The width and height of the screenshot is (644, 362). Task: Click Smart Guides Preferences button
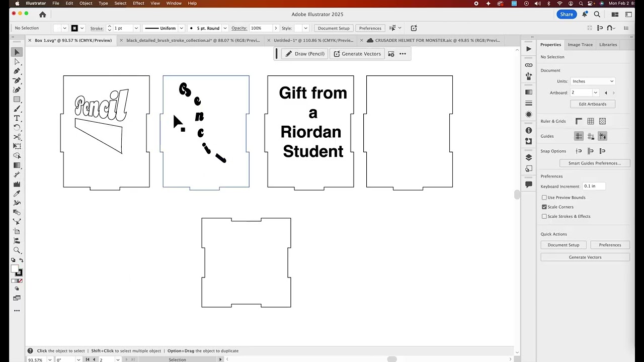(x=595, y=163)
